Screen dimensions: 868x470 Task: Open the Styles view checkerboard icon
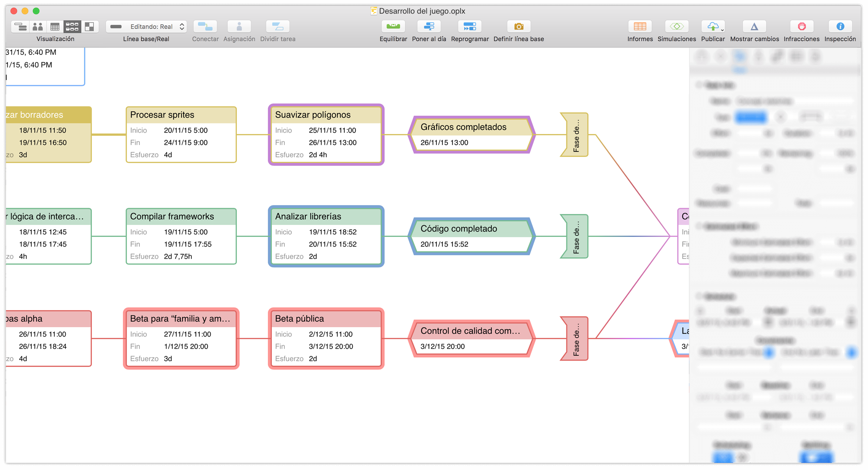tap(89, 27)
